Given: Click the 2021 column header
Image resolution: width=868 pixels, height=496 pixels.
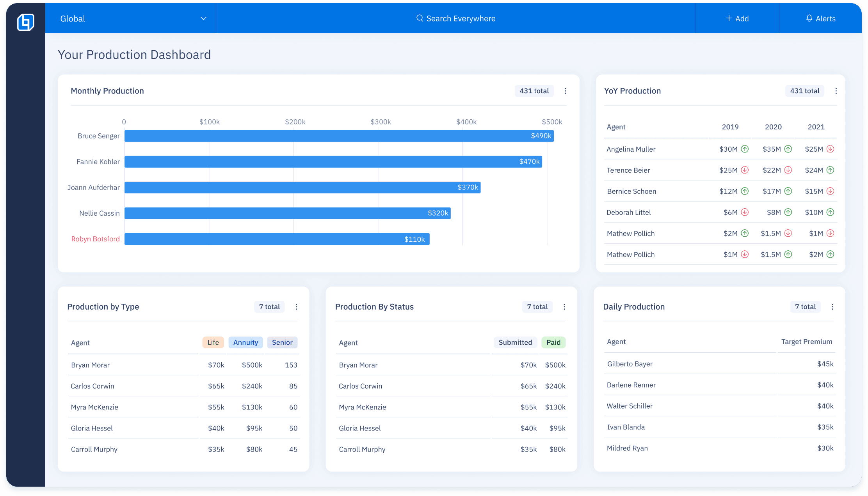Looking at the screenshot, I should (816, 127).
